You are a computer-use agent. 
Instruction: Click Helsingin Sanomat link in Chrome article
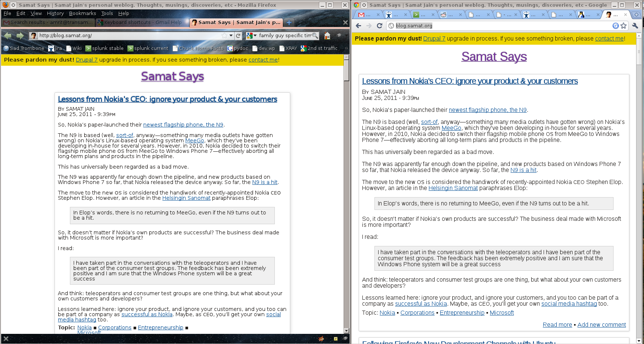coord(453,188)
